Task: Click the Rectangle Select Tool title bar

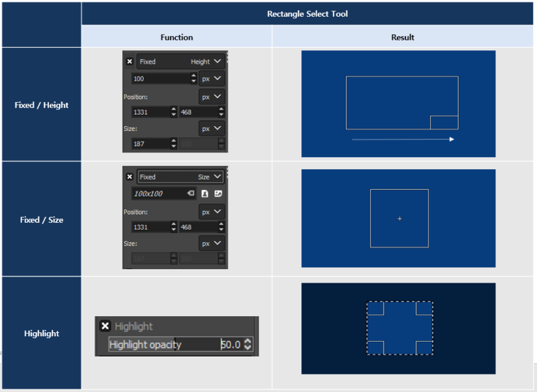Action: pyautogui.click(x=307, y=13)
